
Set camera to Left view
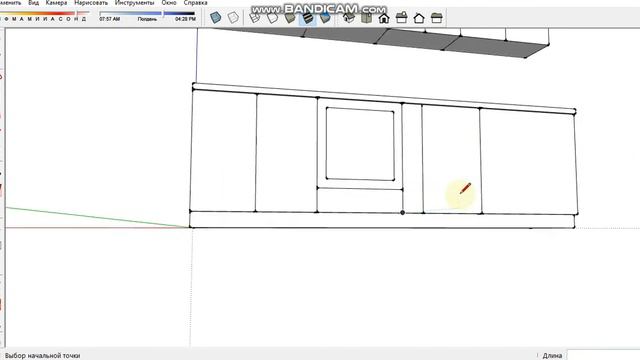(x=436, y=18)
